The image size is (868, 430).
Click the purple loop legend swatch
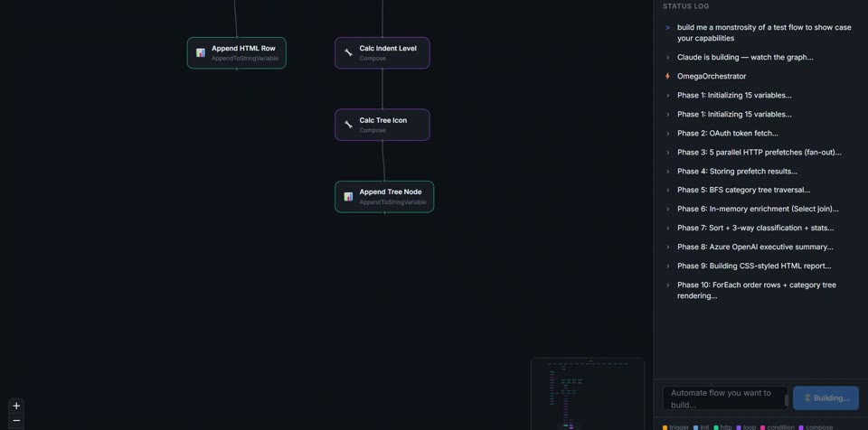(739, 427)
